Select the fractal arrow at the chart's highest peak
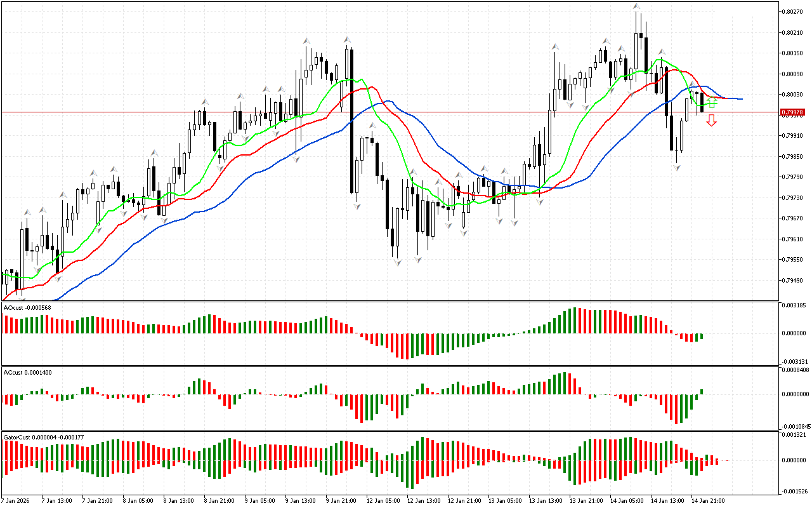 click(636, 7)
